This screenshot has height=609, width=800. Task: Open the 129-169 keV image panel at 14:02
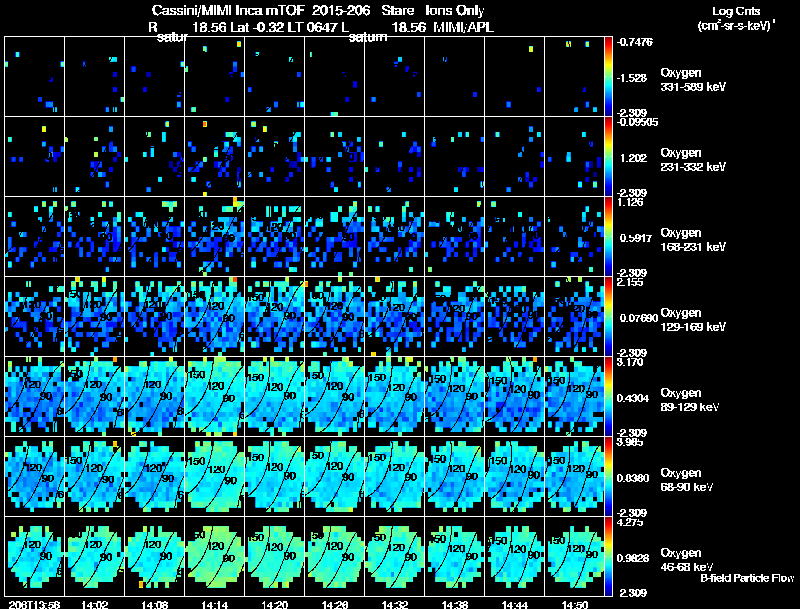pyautogui.click(x=94, y=316)
